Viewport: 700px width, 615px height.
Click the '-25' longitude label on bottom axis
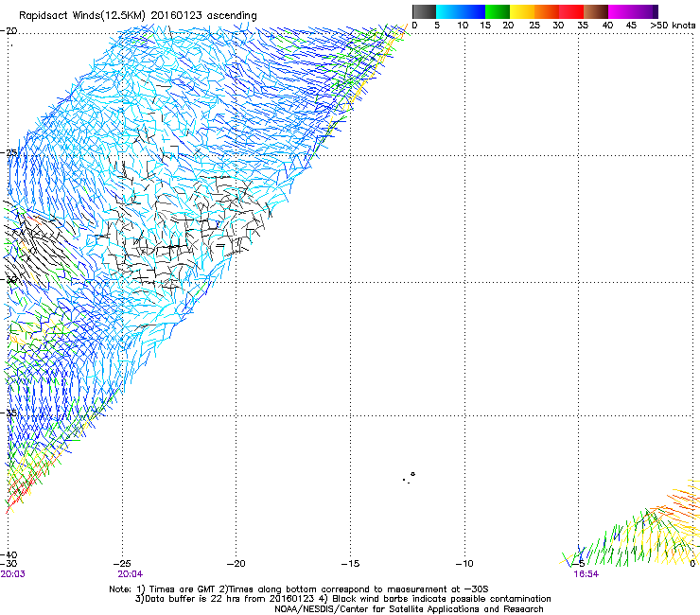click(x=122, y=564)
